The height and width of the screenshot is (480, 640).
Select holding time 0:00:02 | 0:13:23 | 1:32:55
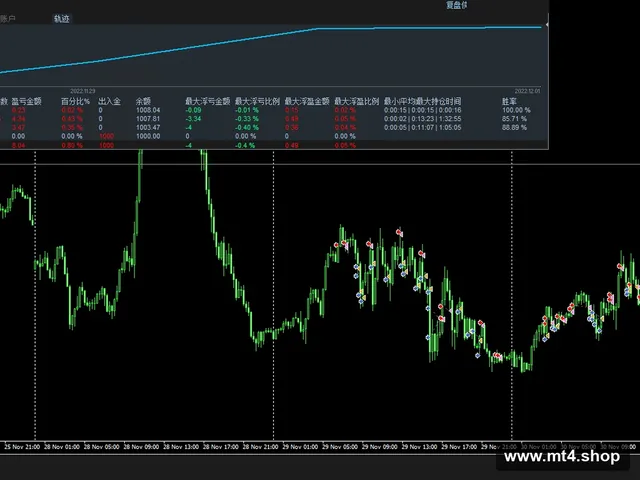pos(422,119)
